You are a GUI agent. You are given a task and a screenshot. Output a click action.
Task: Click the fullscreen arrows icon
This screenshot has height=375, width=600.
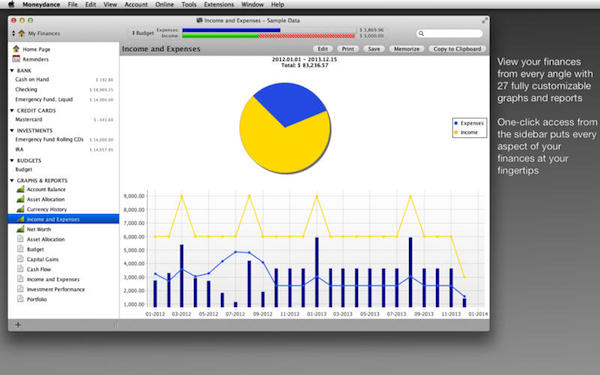coord(484,21)
